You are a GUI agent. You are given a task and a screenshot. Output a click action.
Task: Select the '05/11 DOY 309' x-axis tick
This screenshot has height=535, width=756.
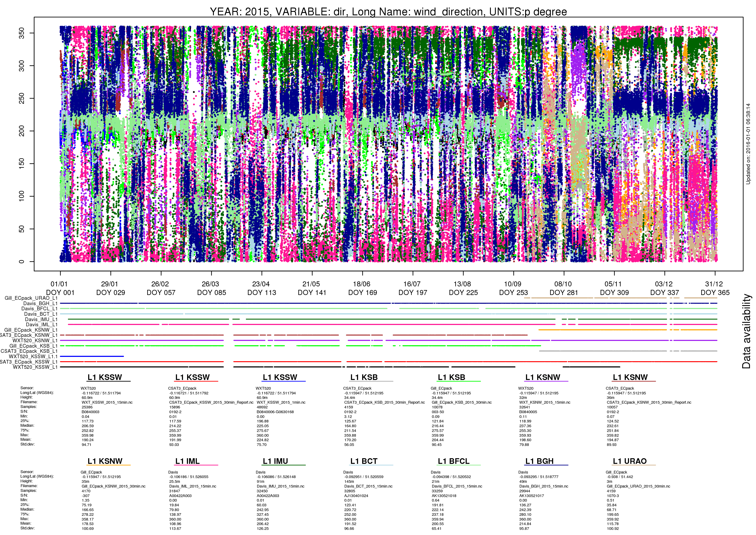[614, 288]
